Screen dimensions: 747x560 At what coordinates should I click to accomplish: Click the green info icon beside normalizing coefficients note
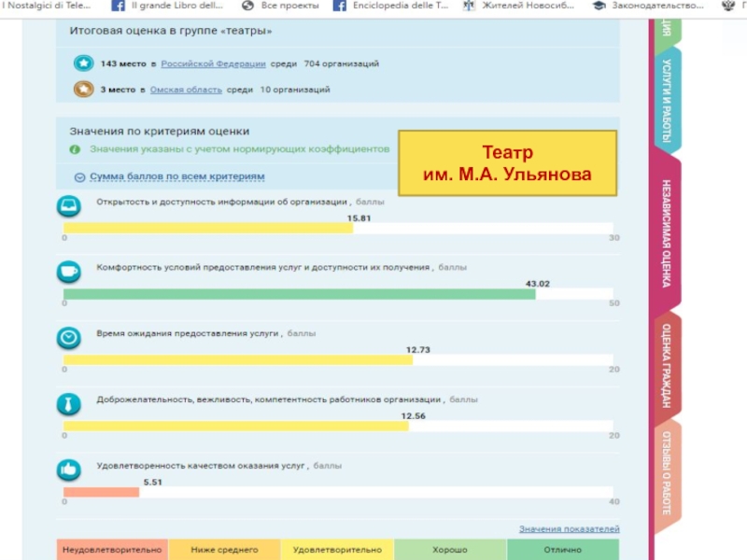click(75, 149)
